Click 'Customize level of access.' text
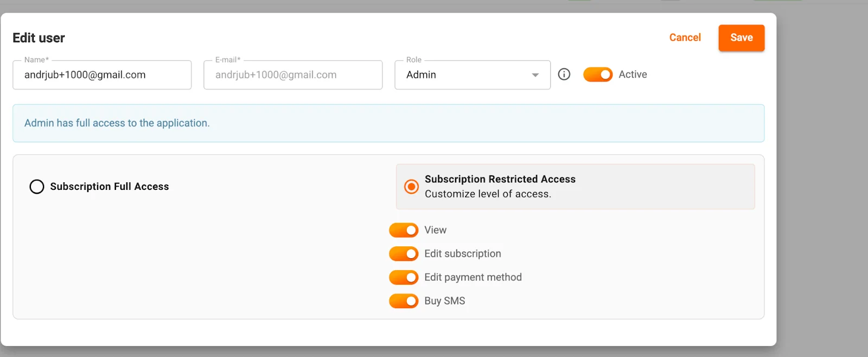 point(488,194)
